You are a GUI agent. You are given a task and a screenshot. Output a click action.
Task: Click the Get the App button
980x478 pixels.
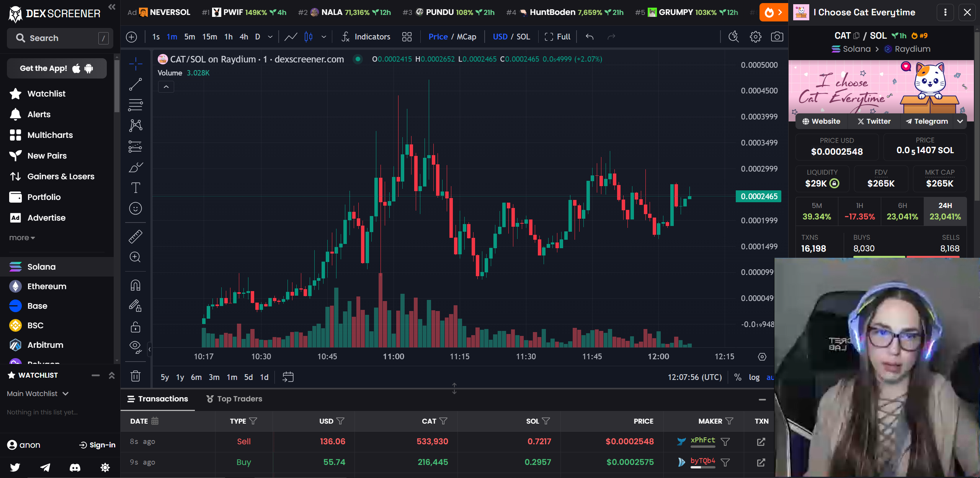tap(57, 69)
